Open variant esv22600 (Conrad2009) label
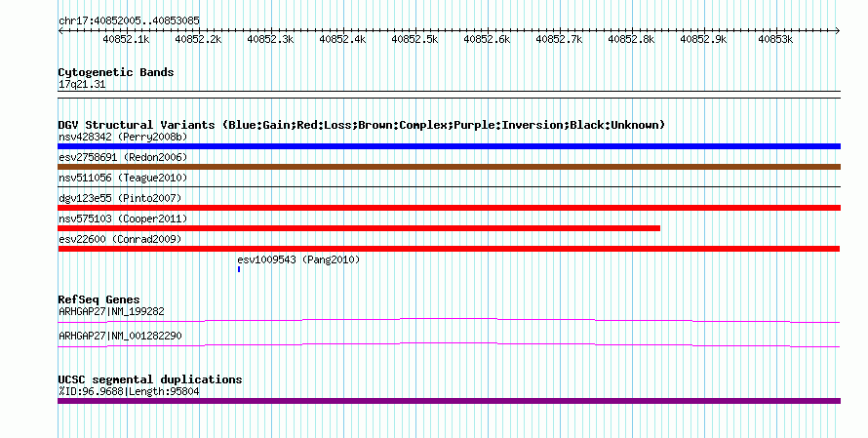 point(120,239)
